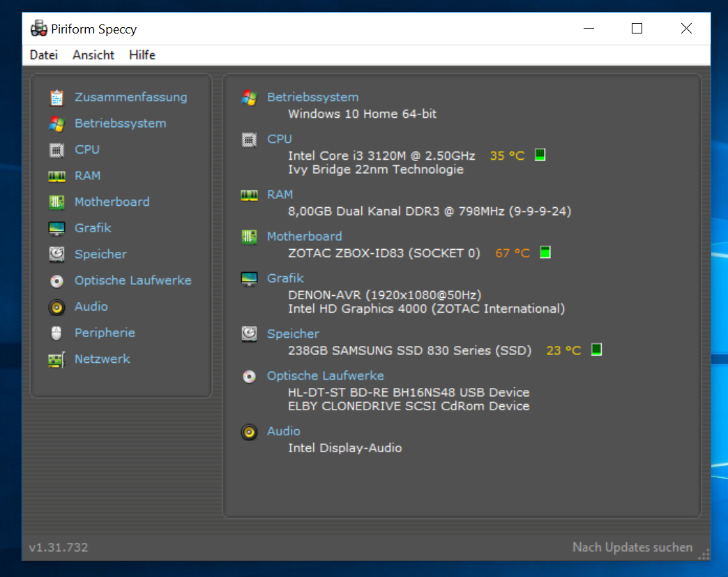
Task: Click the Betriebssystem heading link in summary
Action: click(312, 97)
